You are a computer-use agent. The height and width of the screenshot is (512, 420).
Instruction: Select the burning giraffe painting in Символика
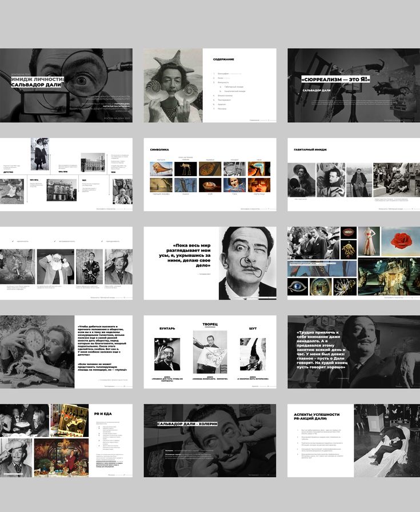click(161, 185)
